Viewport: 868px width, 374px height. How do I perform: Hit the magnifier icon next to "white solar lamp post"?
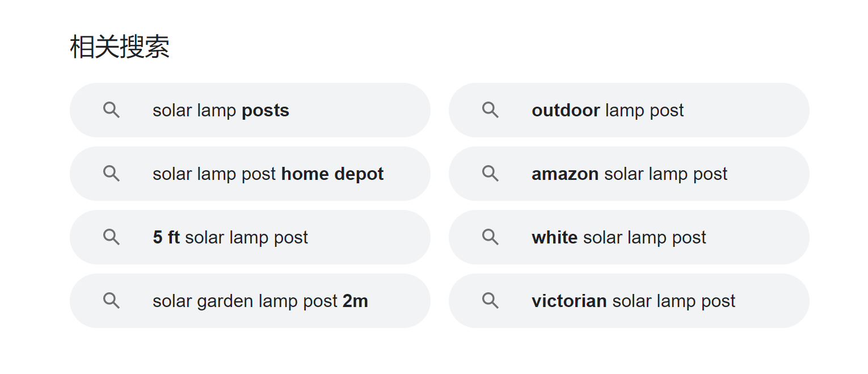(490, 237)
